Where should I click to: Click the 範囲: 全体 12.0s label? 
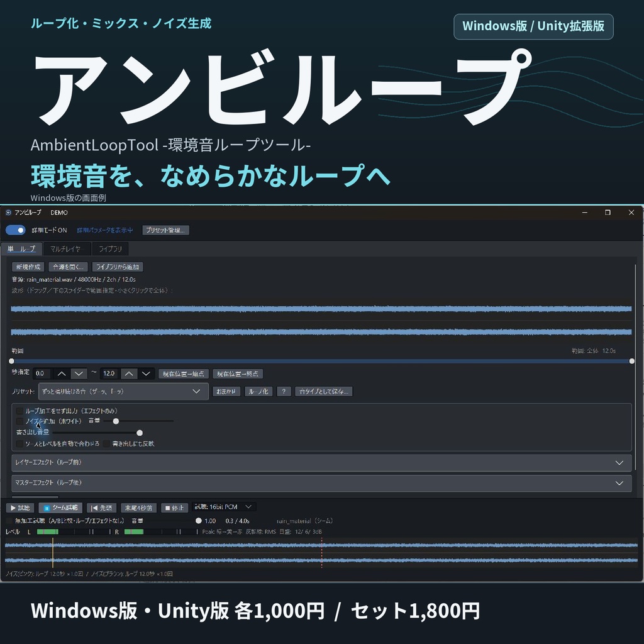click(x=594, y=351)
